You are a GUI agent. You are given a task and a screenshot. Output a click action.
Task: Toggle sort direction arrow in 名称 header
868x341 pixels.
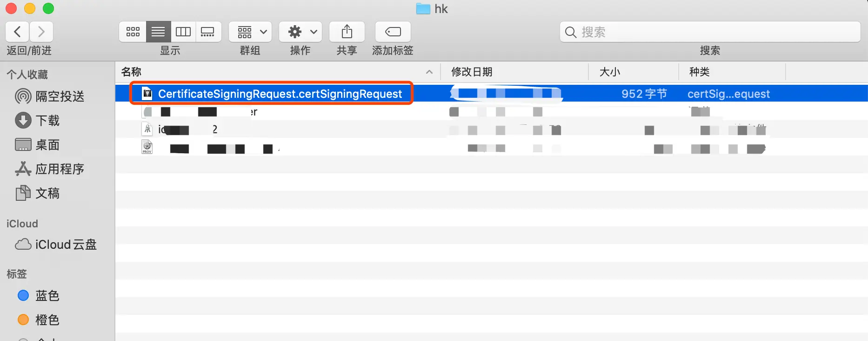[429, 72]
